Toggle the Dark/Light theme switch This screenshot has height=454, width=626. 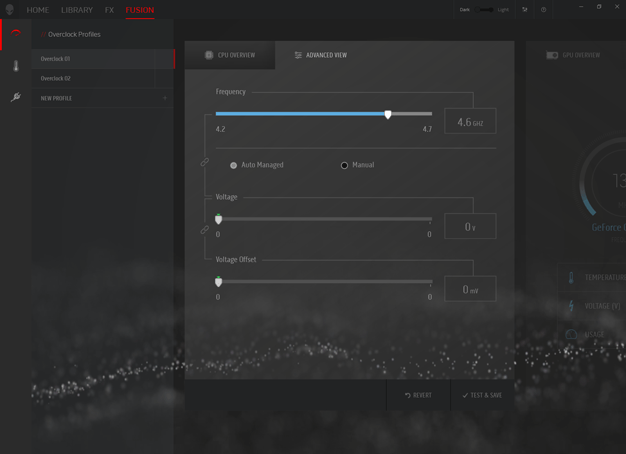(x=484, y=10)
